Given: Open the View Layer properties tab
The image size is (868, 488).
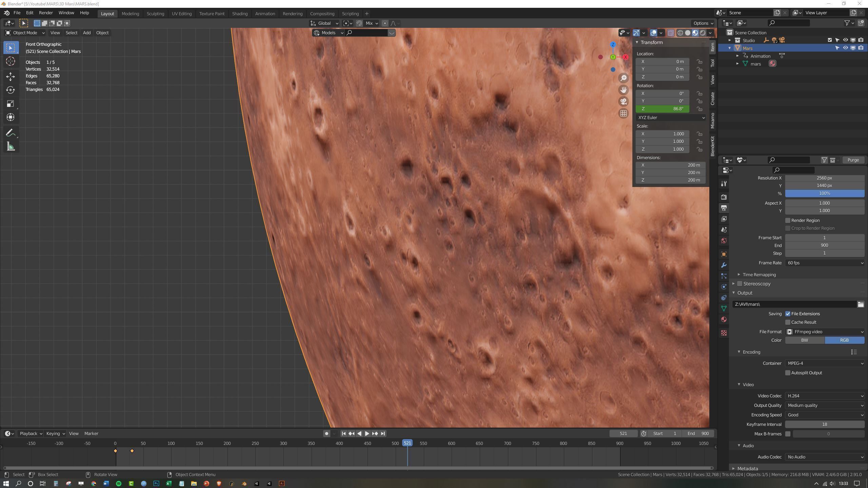Looking at the screenshot, I should 724,219.
